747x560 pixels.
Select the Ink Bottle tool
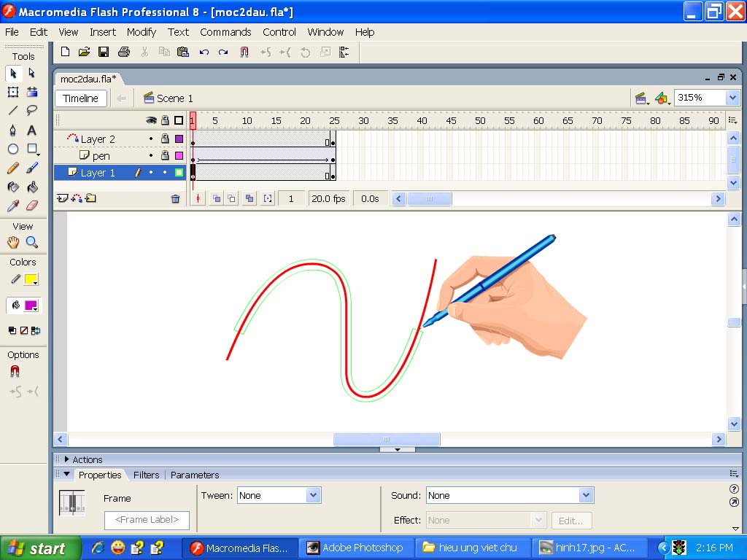[13, 187]
